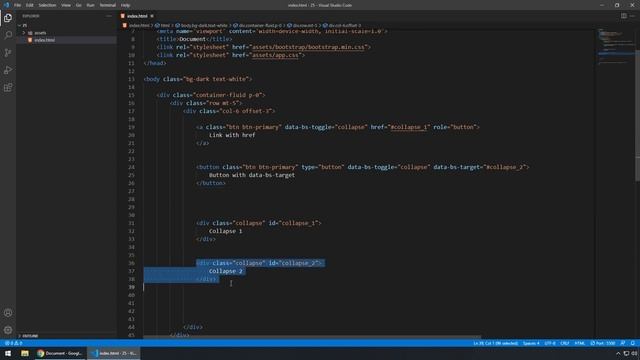Click the #collapse_1 href link
640x360 pixels.
[409, 127]
